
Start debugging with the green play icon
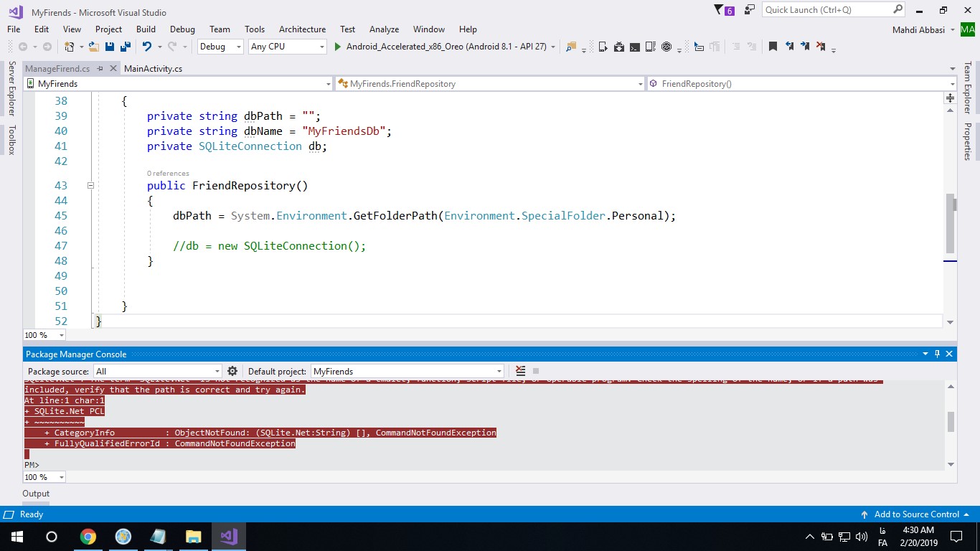(338, 47)
